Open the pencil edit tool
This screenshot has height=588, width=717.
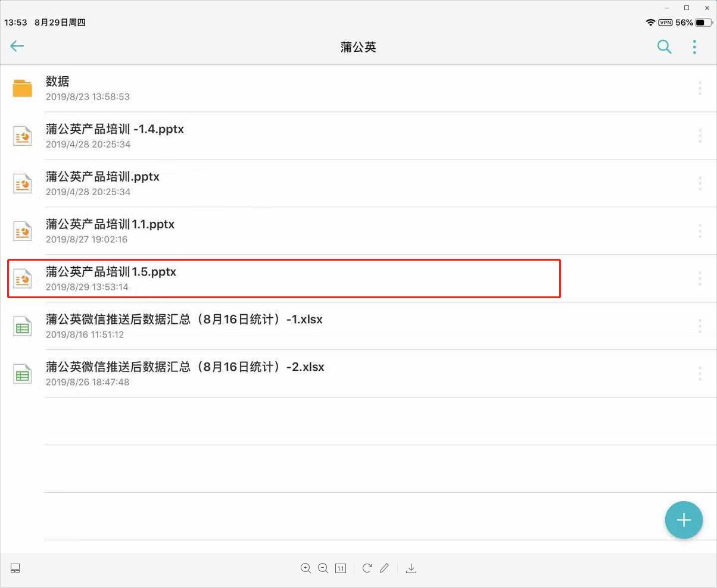384,568
